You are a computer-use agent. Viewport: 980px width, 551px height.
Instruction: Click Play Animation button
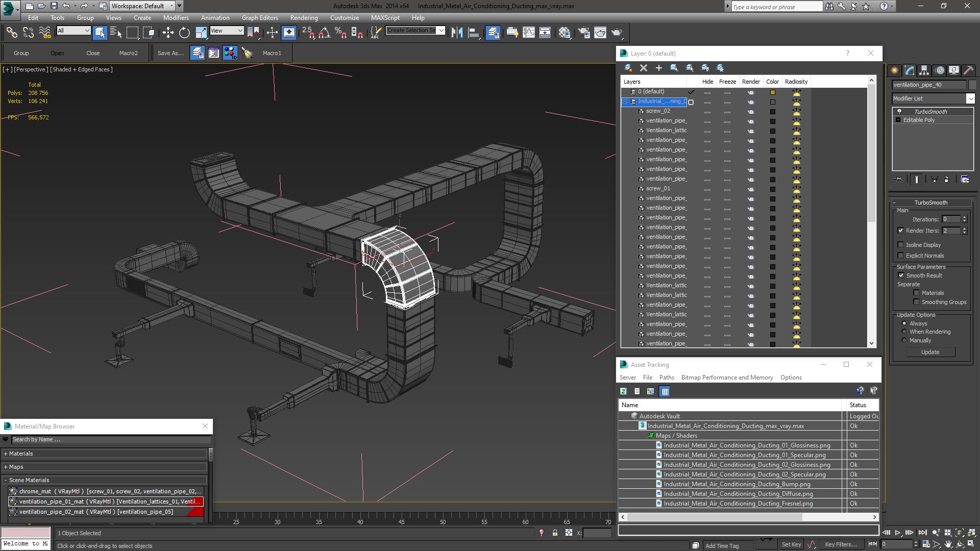tap(898, 533)
